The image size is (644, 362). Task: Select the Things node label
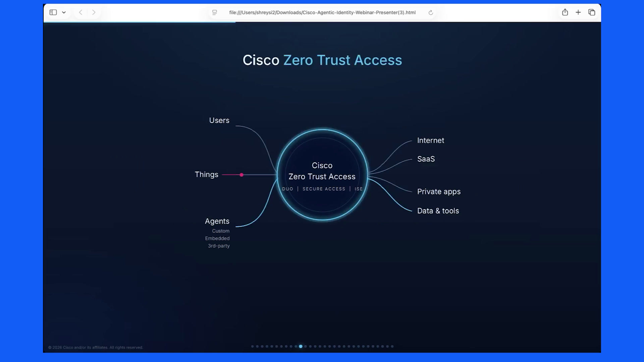point(207,175)
